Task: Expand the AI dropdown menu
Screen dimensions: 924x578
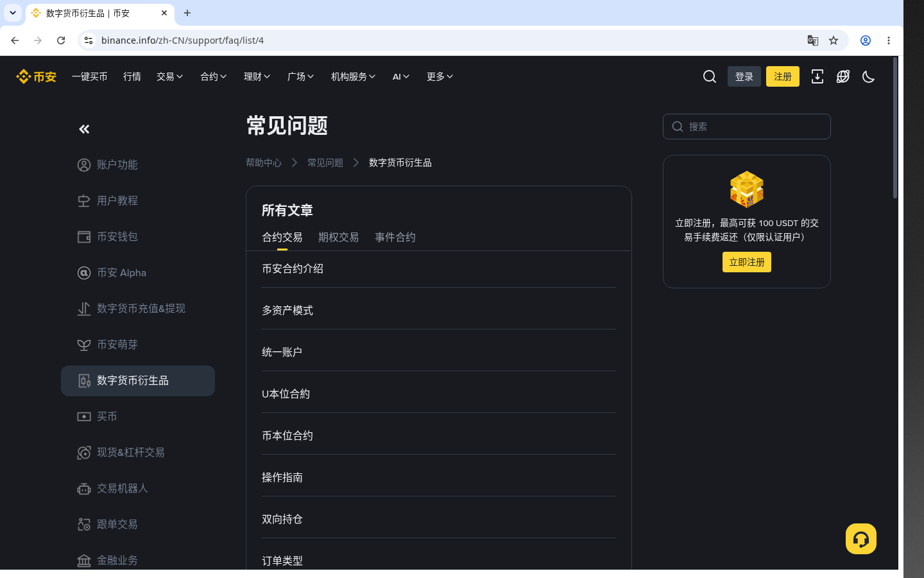Action: click(401, 77)
